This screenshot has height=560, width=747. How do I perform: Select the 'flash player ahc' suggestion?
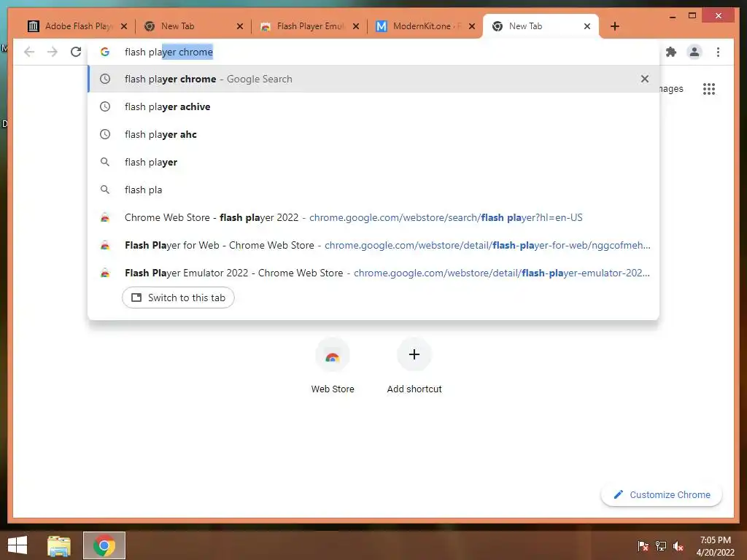373,134
